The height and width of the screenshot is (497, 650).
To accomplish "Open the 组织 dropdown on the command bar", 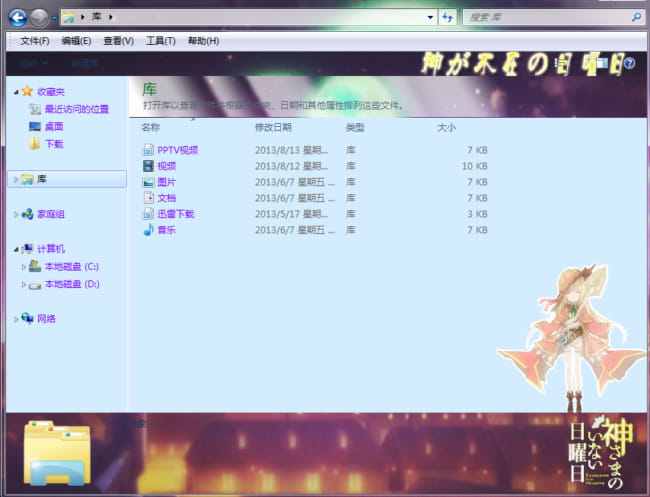I will click(34, 63).
